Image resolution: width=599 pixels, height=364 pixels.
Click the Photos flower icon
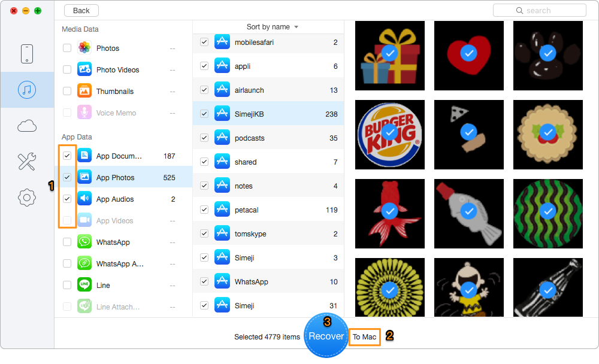[x=84, y=48]
